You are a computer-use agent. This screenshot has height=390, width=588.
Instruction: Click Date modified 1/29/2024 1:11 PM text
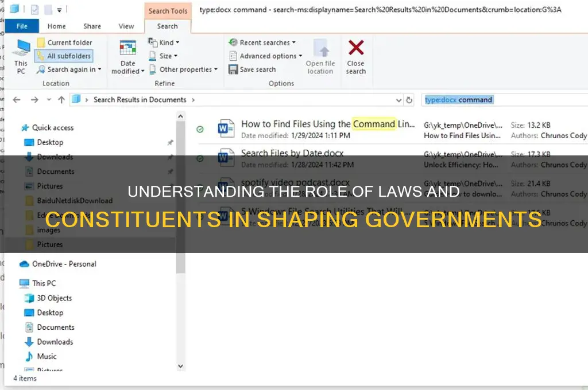tap(296, 135)
